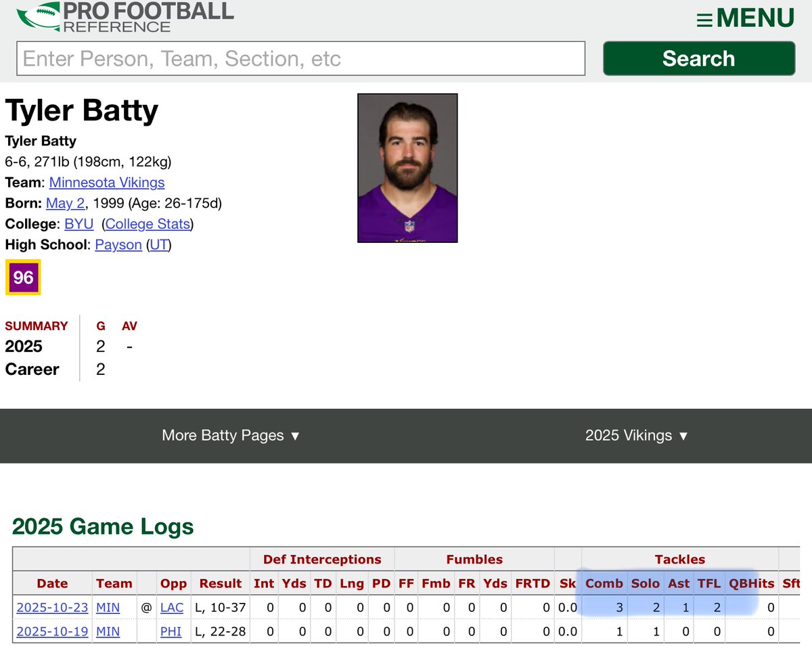
Task: Sort by the Fmb column header
Action: coord(436,583)
